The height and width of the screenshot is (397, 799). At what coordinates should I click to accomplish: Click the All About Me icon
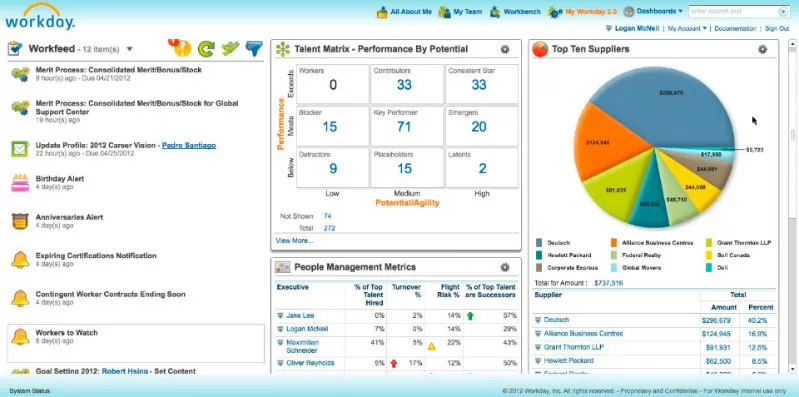382,12
